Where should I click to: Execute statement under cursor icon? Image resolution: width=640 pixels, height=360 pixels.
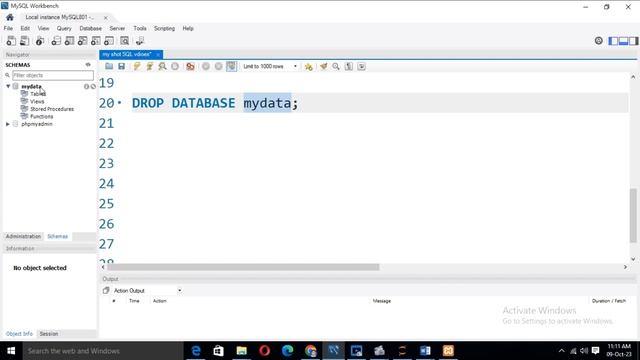pyautogui.click(x=150, y=66)
